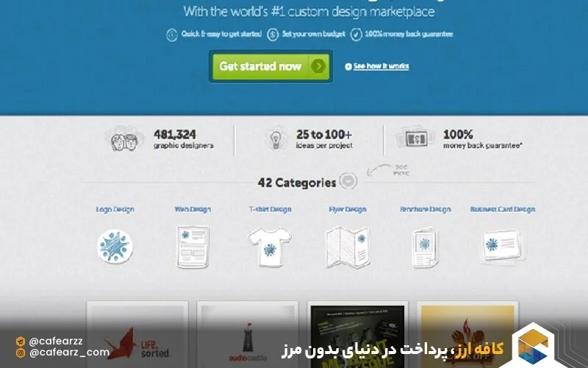Click Quick & easy to get started text
This screenshot has height=368, width=588.
coord(221,34)
